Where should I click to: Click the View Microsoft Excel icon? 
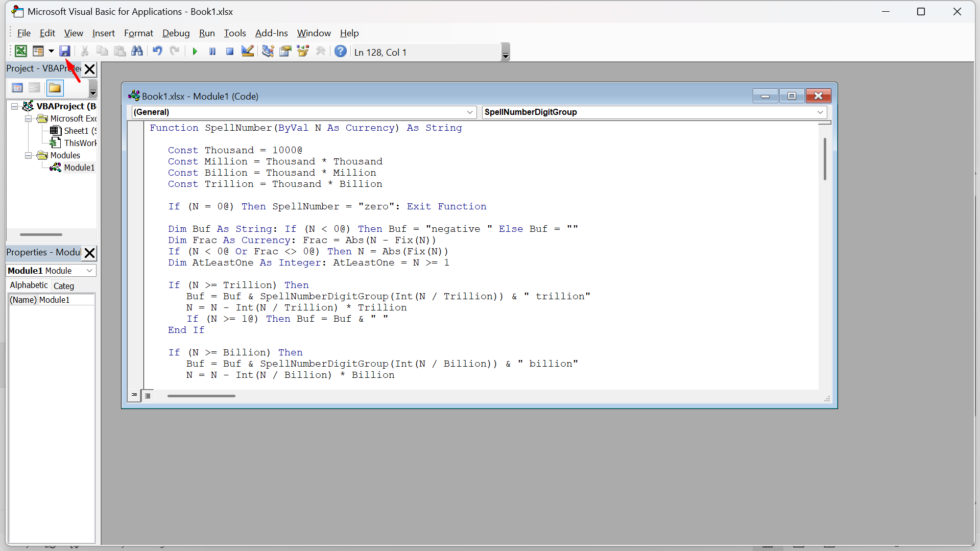click(21, 51)
